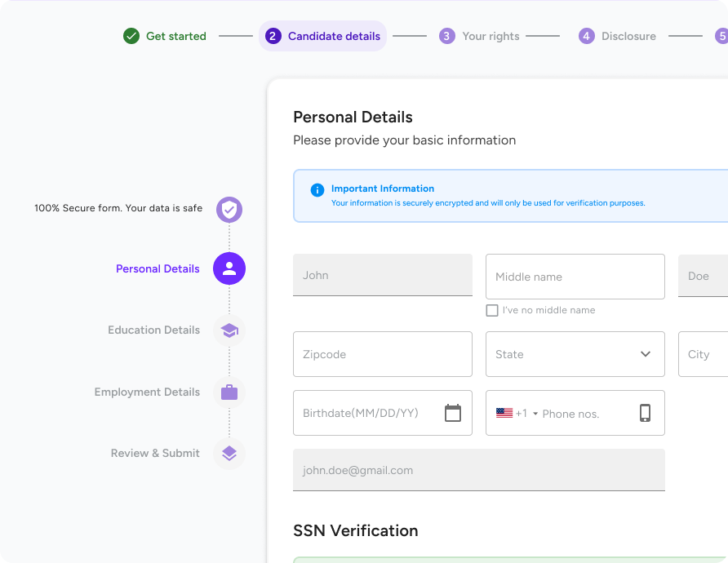Click the green Get started checkmark icon

click(x=131, y=36)
